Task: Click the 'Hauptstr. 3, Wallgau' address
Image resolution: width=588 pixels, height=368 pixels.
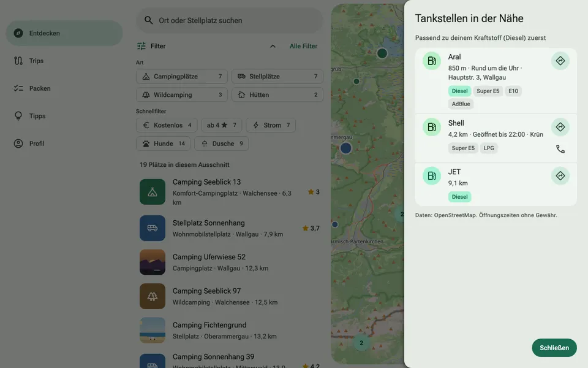Action: (477, 77)
